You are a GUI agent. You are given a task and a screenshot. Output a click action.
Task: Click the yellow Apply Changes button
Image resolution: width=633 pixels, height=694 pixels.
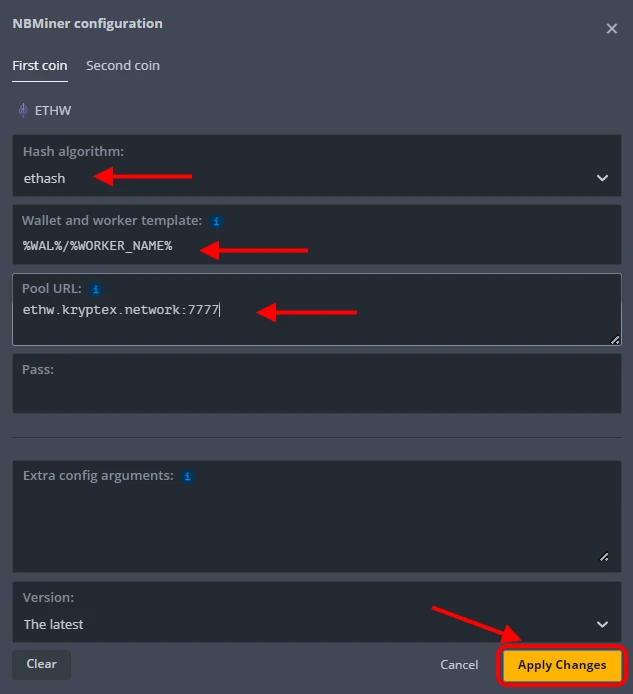(562, 665)
